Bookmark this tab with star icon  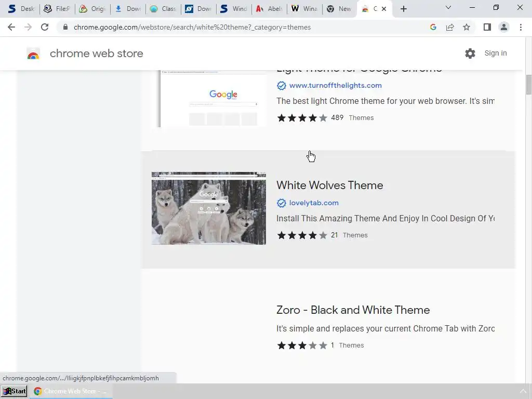467,27
